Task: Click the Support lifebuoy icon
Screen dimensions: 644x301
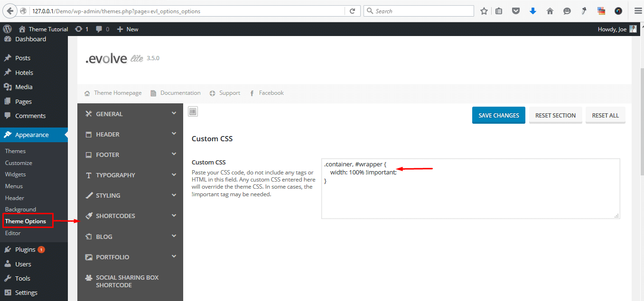Action: pos(213,93)
